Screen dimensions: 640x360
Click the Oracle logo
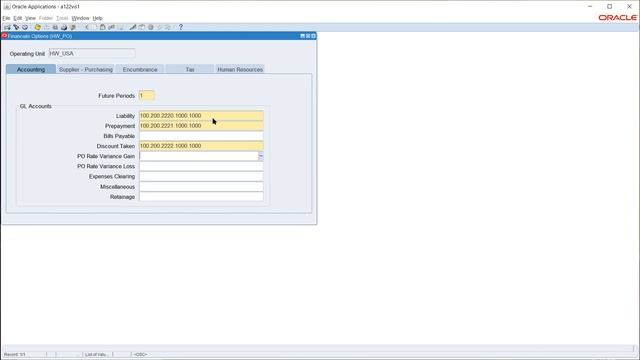618,18
